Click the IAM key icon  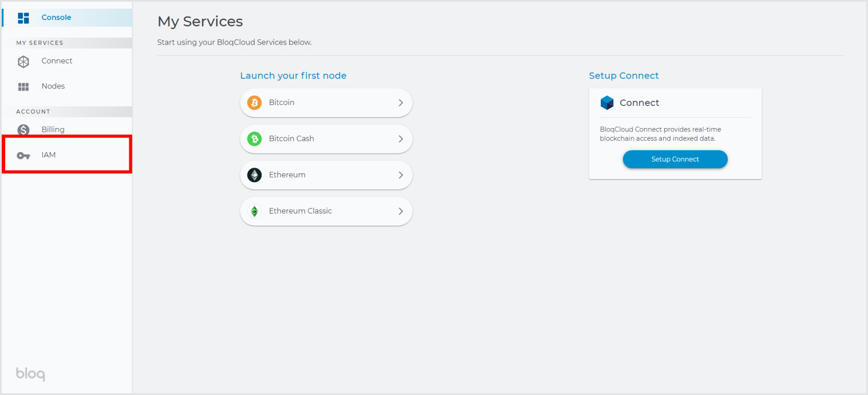[x=23, y=155]
